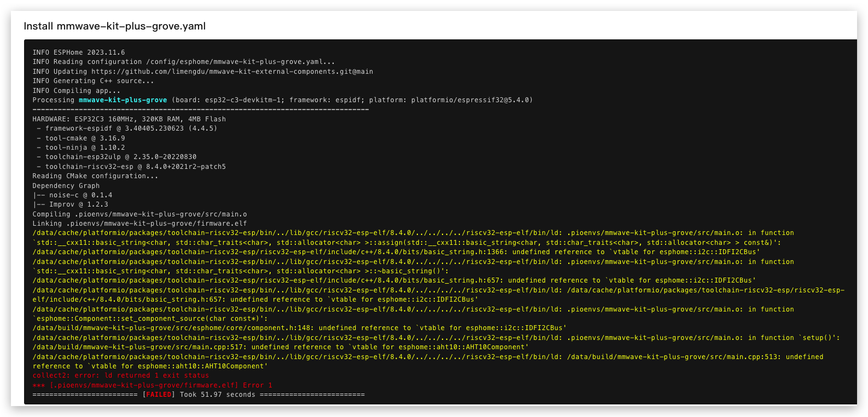Select the 'Improv @ 1.2.3' dependency line
The height and width of the screenshot is (417, 868).
tap(71, 204)
